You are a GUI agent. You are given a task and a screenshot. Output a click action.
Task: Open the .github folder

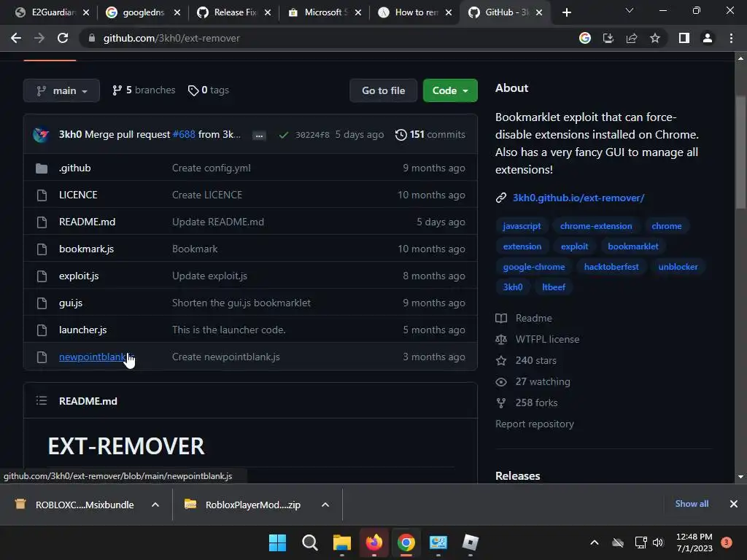tap(75, 168)
